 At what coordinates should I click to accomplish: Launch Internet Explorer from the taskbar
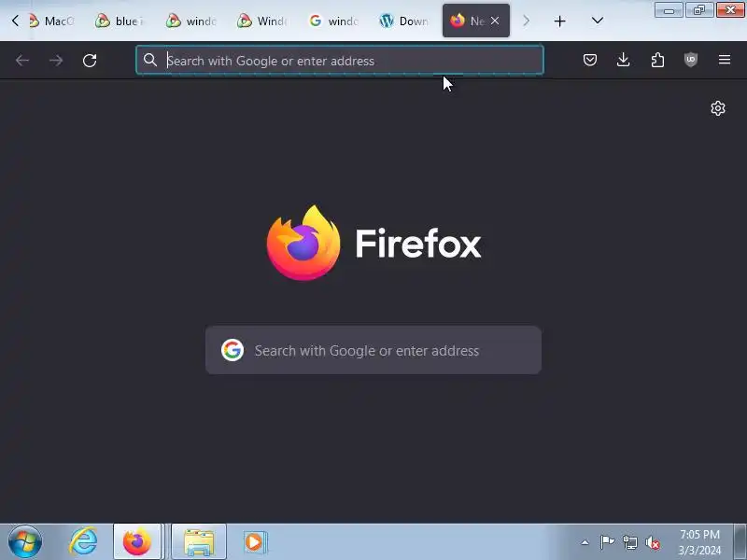click(x=83, y=542)
